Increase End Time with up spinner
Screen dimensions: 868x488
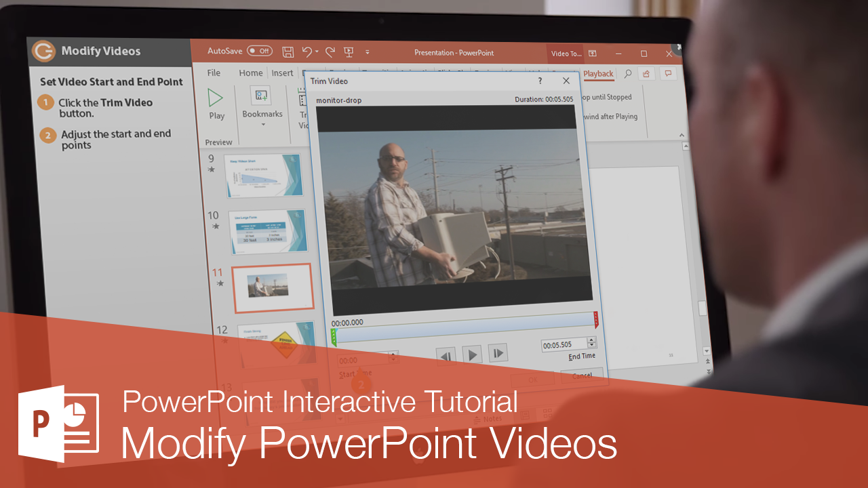592,340
